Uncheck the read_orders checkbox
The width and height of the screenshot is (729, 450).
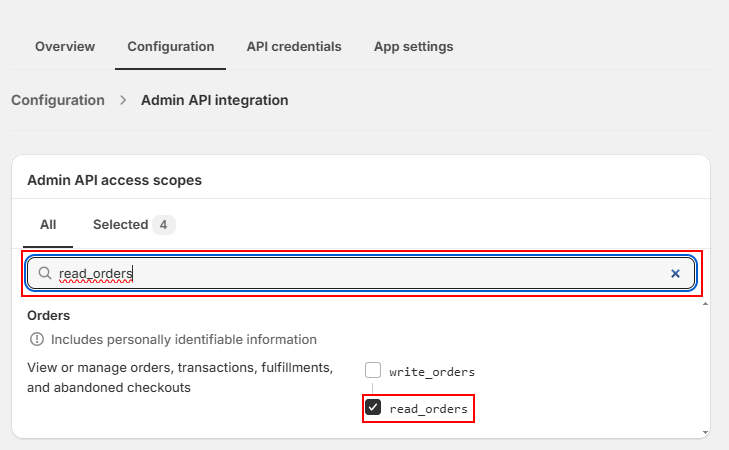tap(373, 408)
